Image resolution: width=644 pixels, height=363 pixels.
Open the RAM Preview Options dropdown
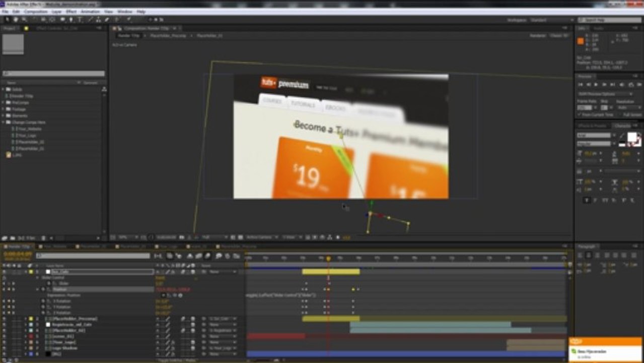pyautogui.click(x=606, y=94)
